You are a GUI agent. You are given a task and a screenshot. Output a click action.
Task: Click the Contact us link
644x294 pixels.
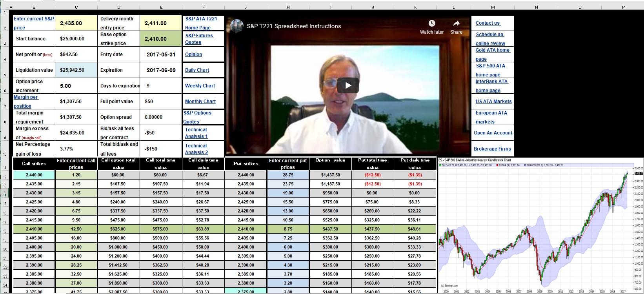(x=488, y=23)
